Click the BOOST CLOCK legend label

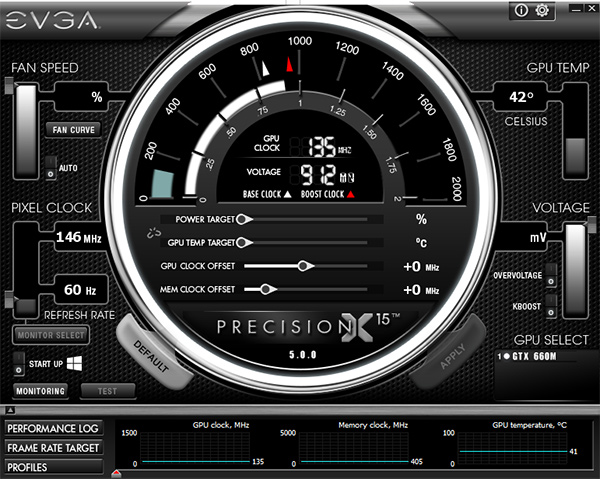coord(328,194)
